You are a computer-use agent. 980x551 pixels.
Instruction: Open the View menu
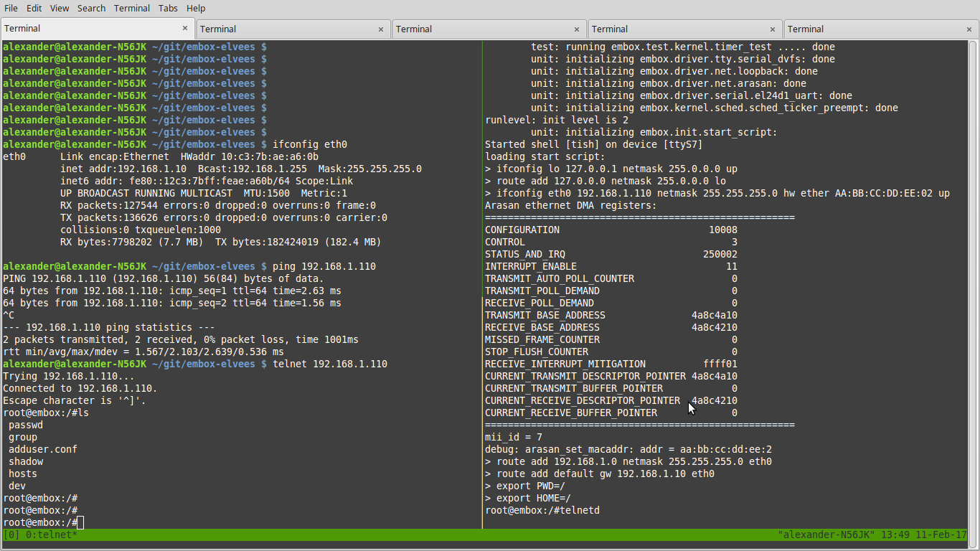(x=60, y=8)
